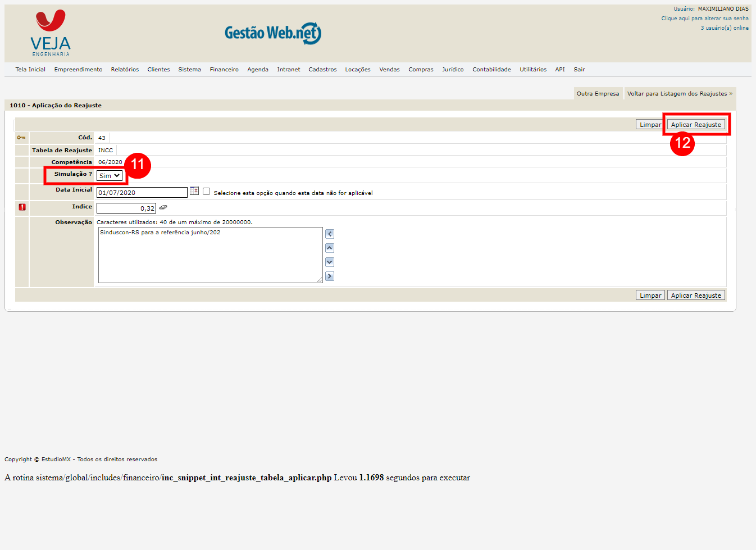Open the calendar picker beside Data Inicial
The width and height of the screenshot is (756, 550).
[194, 191]
